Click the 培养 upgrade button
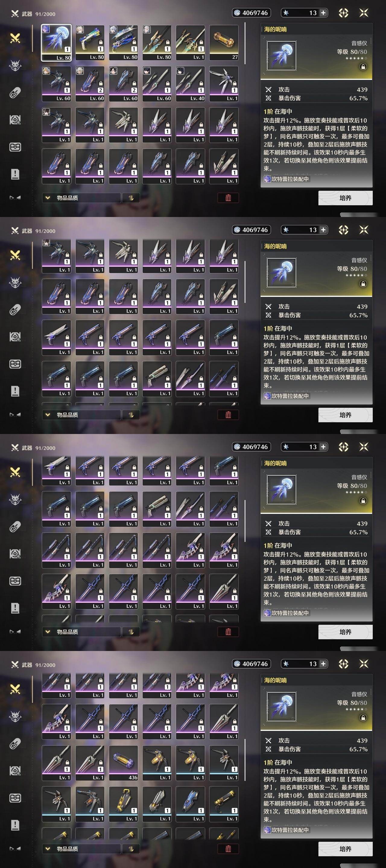 pyautogui.click(x=345, y=198)
